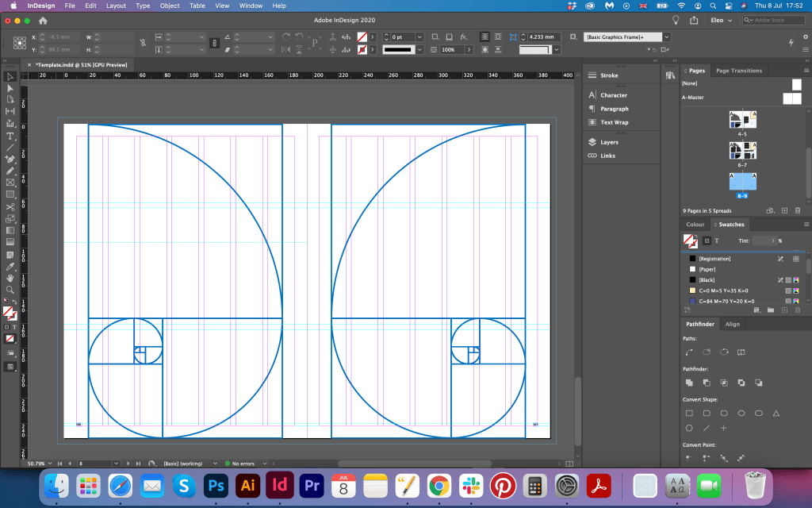Open the Layers panel
812x508 pixels.
[x=609, y=142]
